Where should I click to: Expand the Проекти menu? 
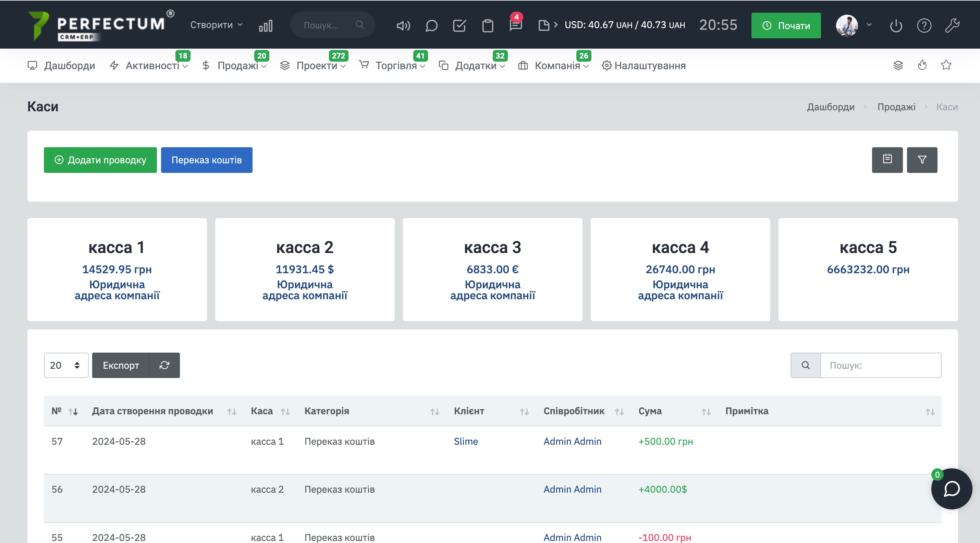[x=313, y=65]
